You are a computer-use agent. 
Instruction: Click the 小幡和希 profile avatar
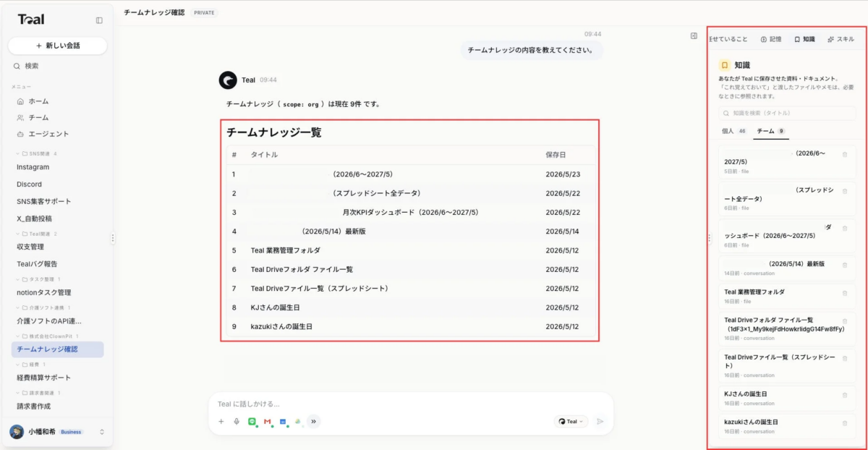click(17, 432)
